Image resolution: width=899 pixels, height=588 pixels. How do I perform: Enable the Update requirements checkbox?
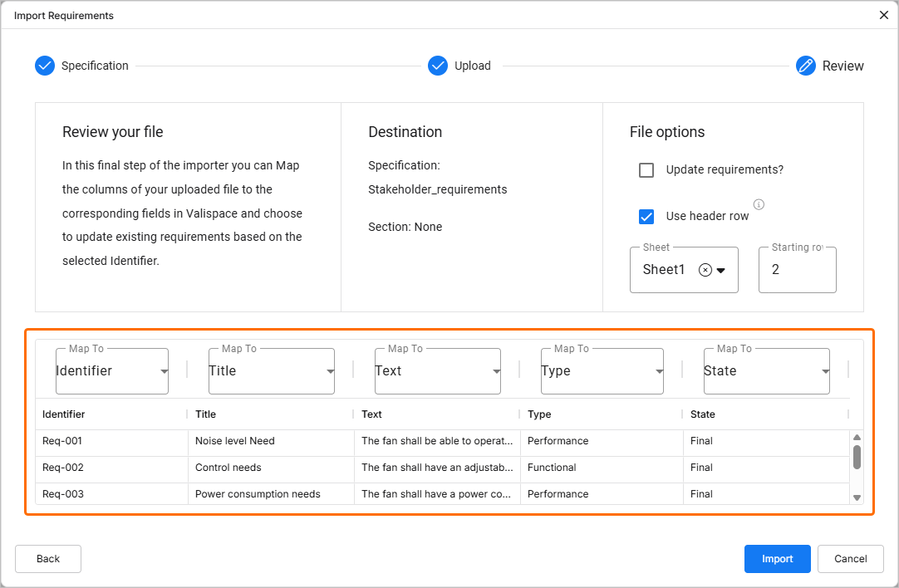(646, 170)
